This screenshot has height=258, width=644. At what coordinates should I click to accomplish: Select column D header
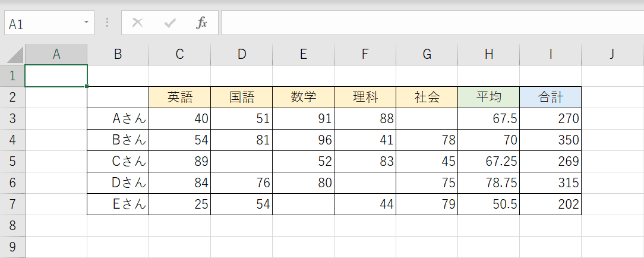[241, 54]
